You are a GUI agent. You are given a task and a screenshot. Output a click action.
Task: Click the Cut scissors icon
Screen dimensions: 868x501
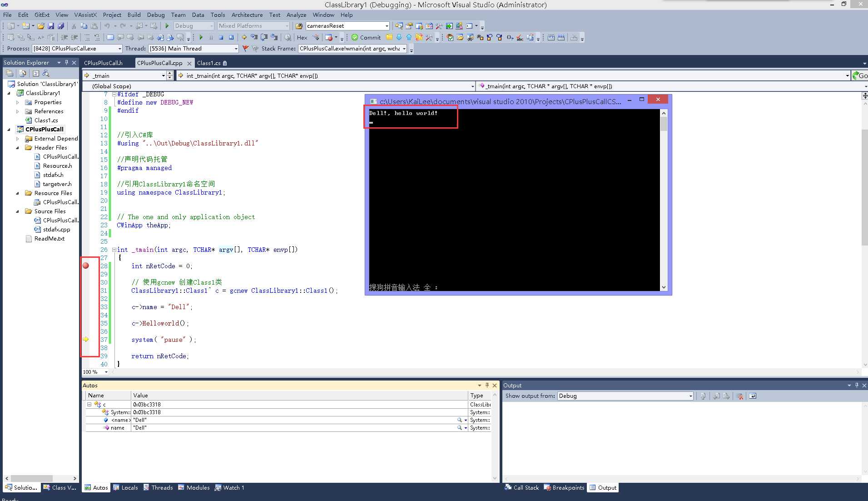(x=74, y=26)
